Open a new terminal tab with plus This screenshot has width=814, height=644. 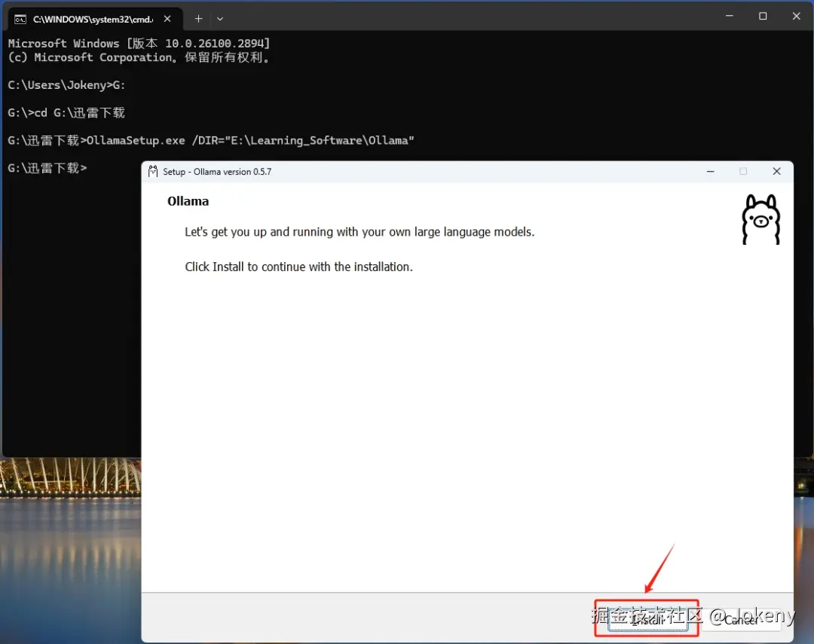[198, 19]
